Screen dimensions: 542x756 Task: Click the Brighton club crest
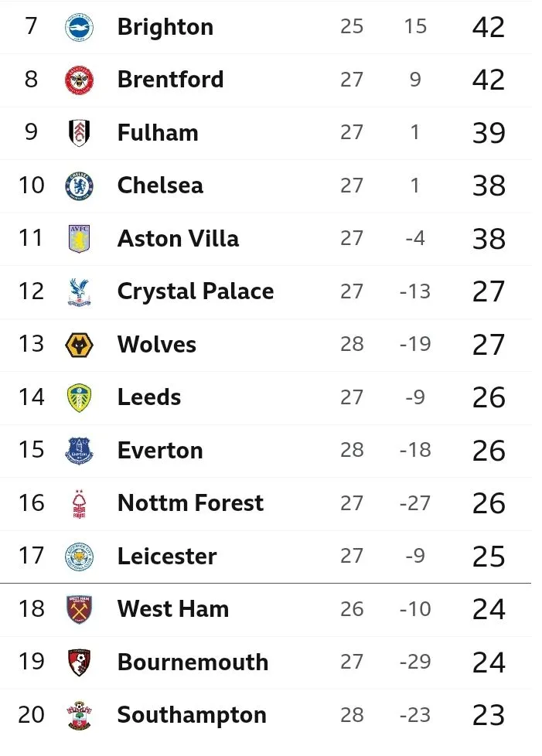tap(79, 27)
